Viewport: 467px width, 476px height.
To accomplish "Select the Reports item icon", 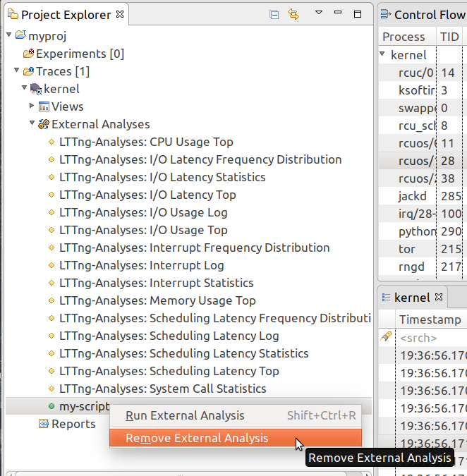I will click(44, 424).
